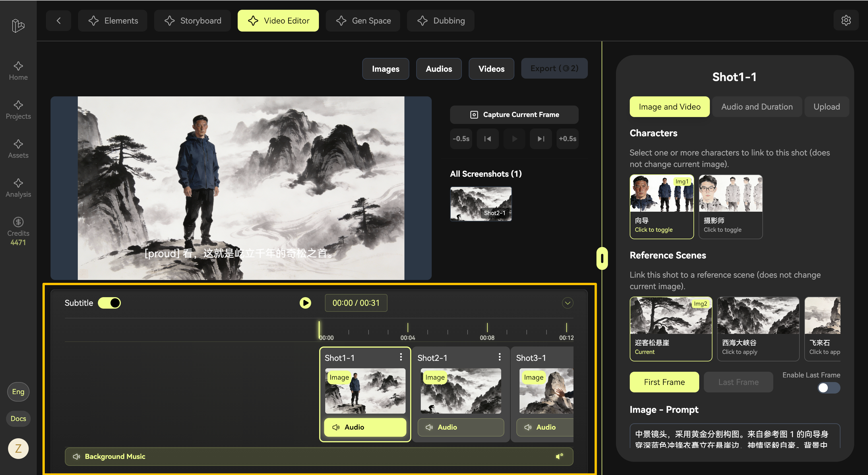This screenshot has width=868, height=475.
Task: Switch to Audio and Duration tab
Action: [757, 107]
